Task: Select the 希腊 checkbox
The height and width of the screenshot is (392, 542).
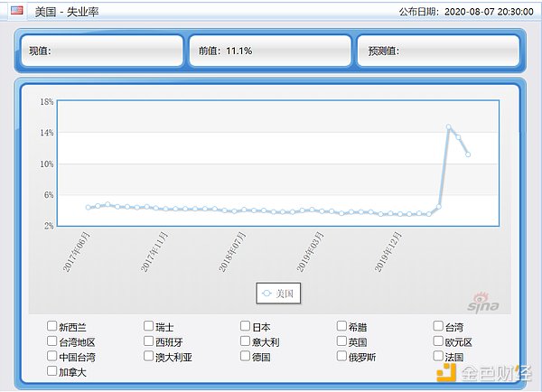Action: (x=342, y=327)
